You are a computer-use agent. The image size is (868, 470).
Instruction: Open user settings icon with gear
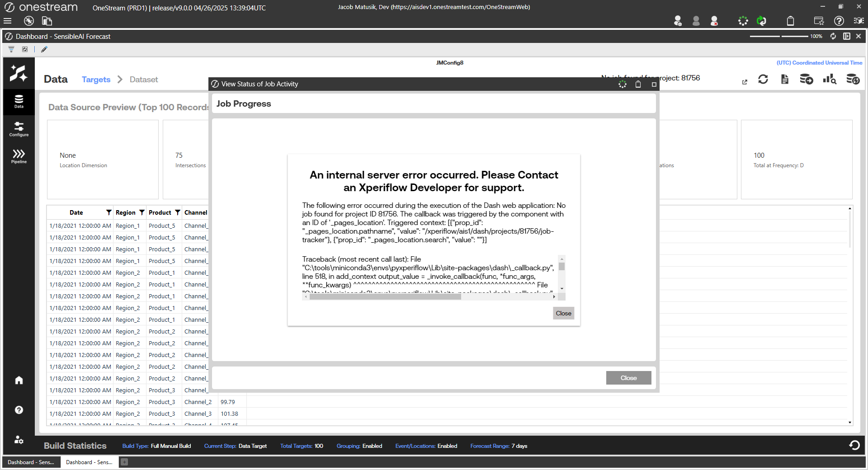678,21
